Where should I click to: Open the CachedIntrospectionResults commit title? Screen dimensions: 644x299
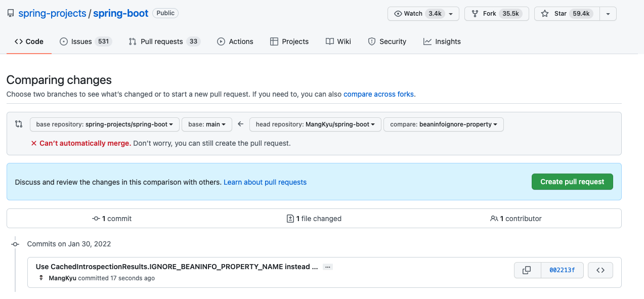pyautogui.click(x=177, y=267)
